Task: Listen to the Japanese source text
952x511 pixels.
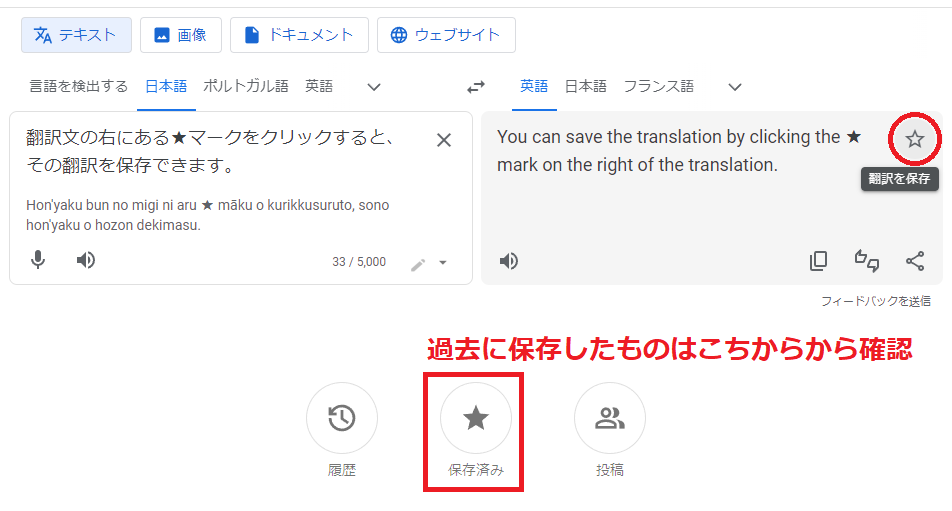Action: 86,260
